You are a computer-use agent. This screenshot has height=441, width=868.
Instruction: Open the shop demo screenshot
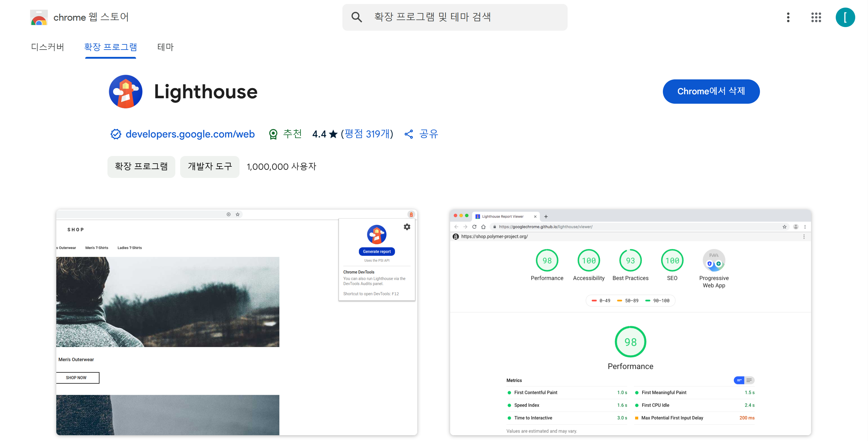[x=236, y=323]
